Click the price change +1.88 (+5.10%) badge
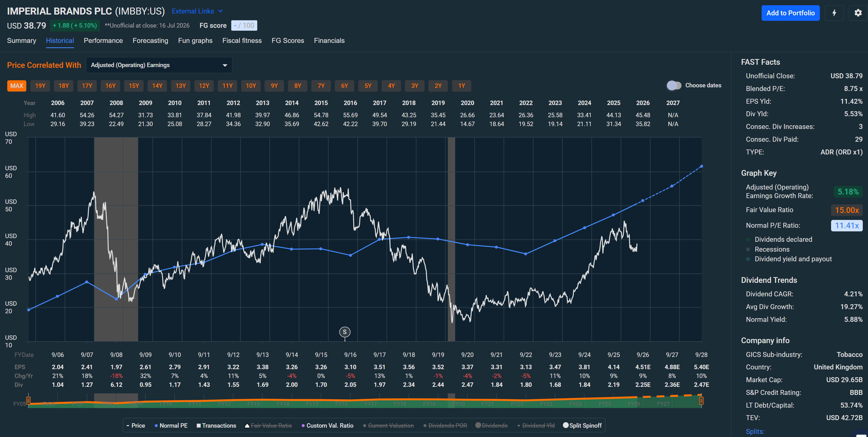This screenshot has width=868, height=437. (75, 25)
